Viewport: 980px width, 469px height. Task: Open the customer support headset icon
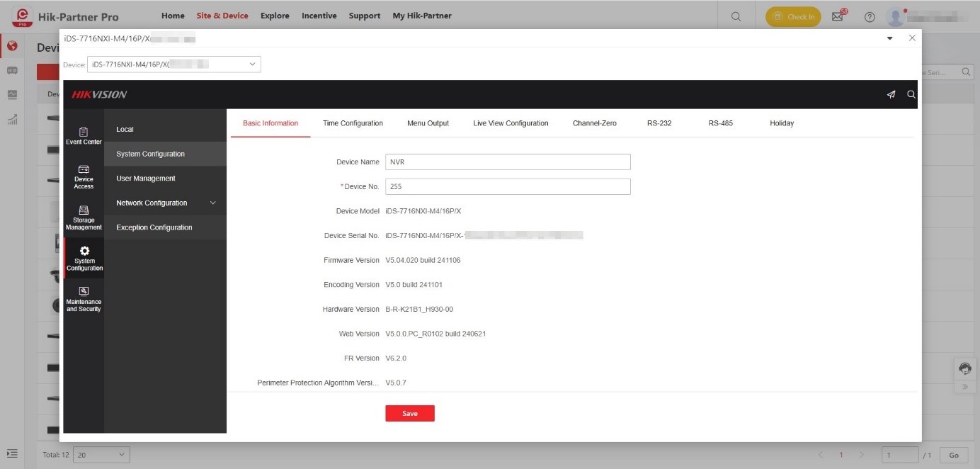964,368
